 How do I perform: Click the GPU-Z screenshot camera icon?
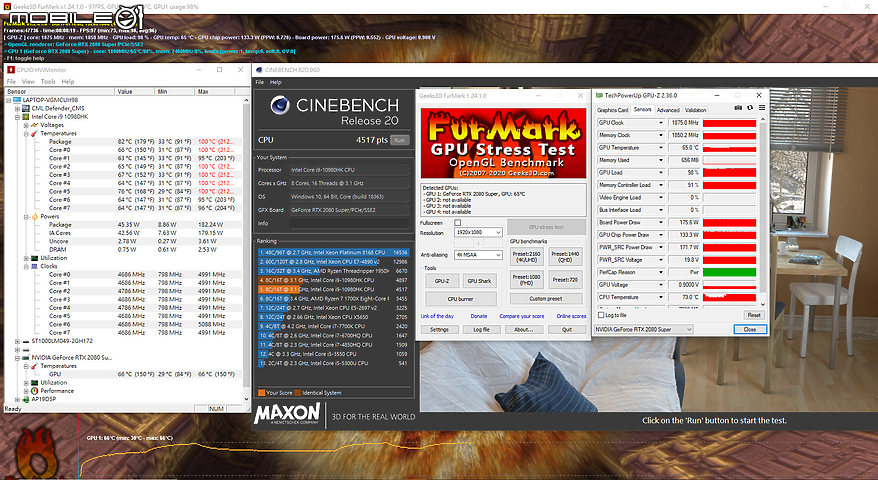pyautogui.click(x=738, y=108)
